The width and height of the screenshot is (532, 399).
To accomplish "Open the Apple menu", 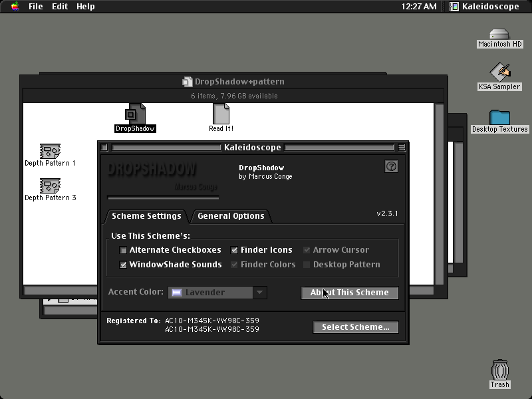I will click(15, 7).
